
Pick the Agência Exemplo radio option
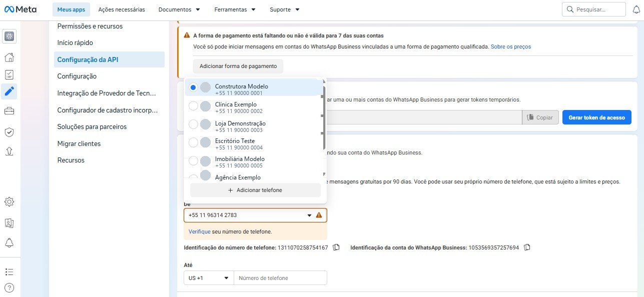(x=193, y=177)
